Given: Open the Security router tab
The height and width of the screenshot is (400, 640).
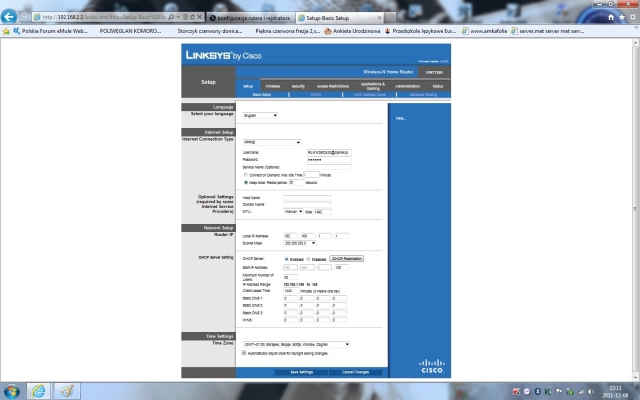Looking at the screenshot, I should point(298,86).
